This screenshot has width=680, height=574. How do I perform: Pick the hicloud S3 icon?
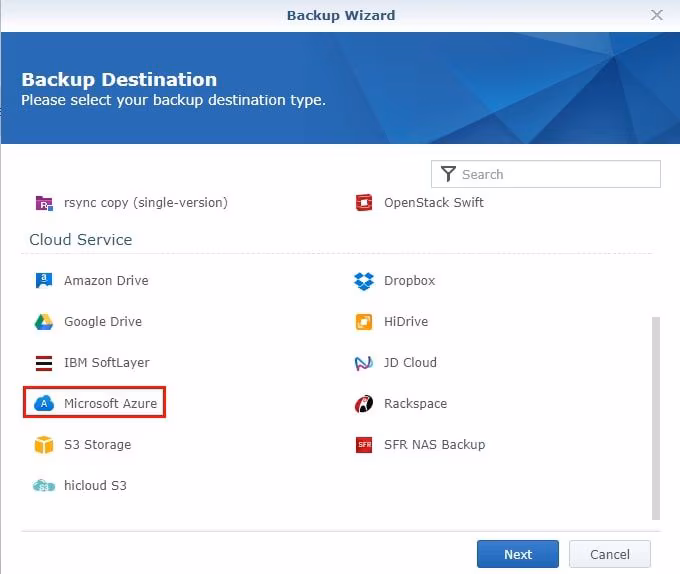(x=43, y=486)
